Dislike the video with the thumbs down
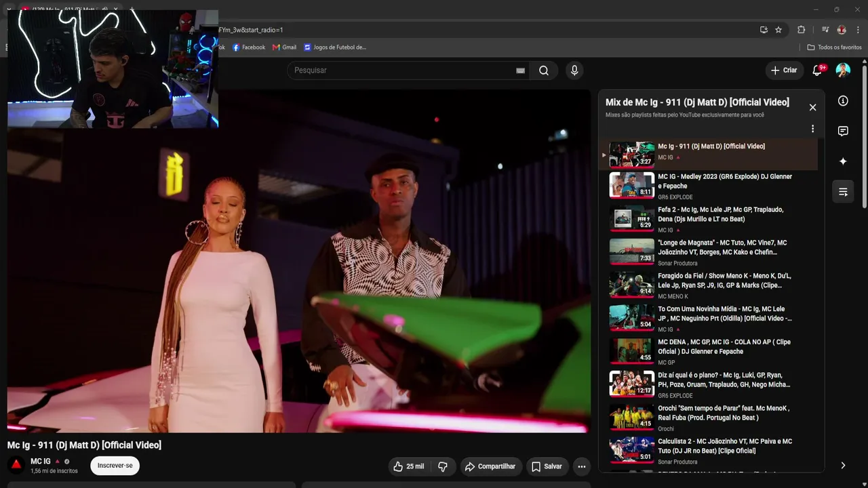This screenshot has height=488, width=868. click(443, 466)
